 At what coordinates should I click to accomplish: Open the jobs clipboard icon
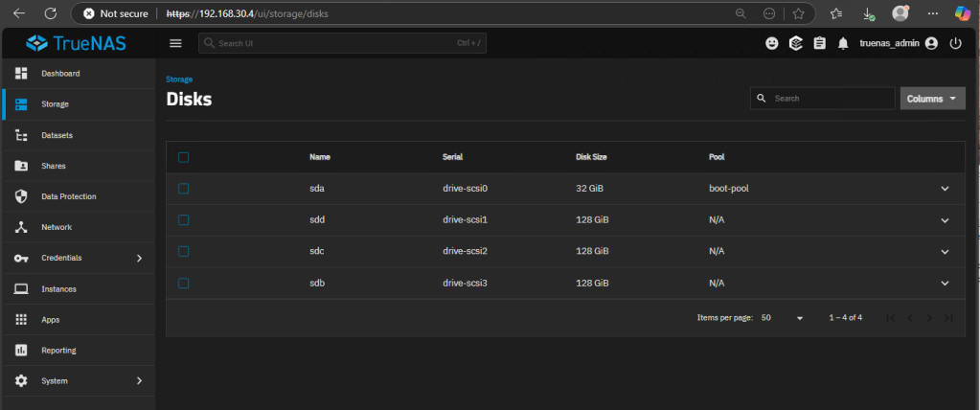819,43
